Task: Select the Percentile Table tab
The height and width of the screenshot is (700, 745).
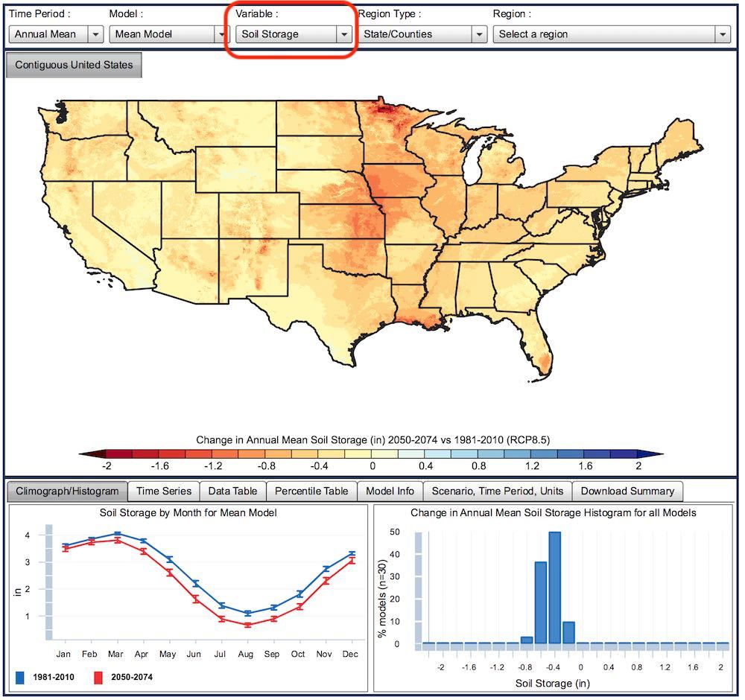Action: point(311,491)
